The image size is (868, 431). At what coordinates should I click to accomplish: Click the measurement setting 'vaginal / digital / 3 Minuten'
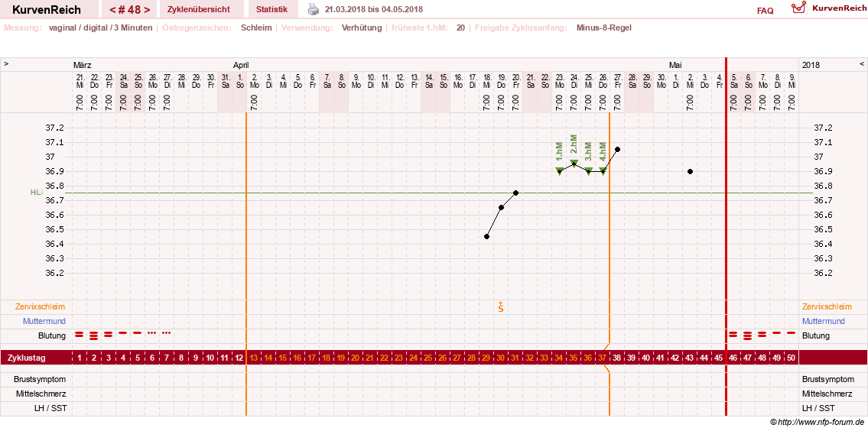100,28
